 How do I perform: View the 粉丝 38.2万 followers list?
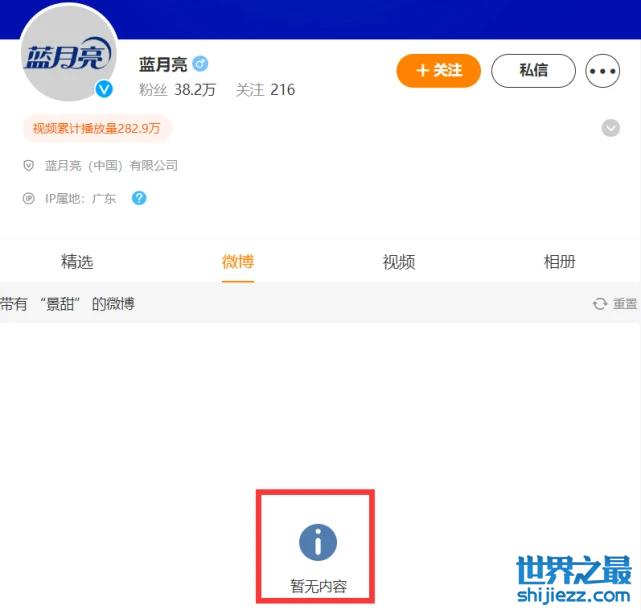[x=177, y=90]
